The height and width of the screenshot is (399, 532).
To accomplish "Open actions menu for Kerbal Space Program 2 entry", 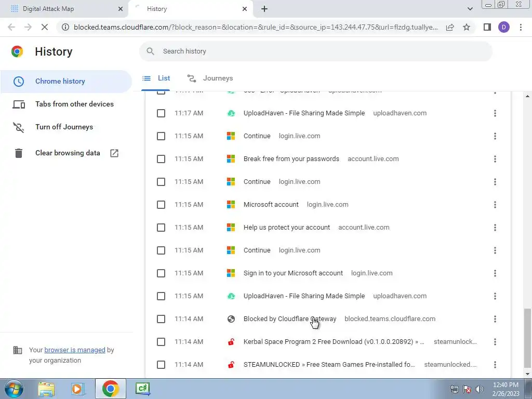I will click(495, 342).
